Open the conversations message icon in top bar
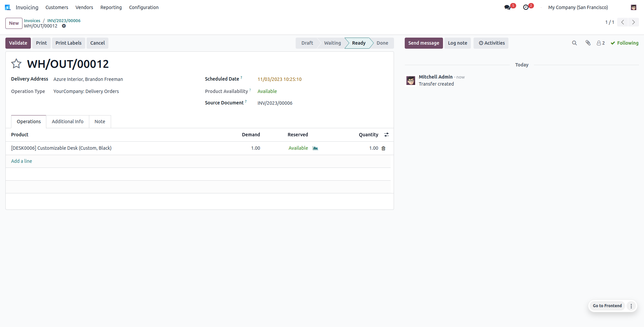Viewport: 644px width, 327px height. 507,7
